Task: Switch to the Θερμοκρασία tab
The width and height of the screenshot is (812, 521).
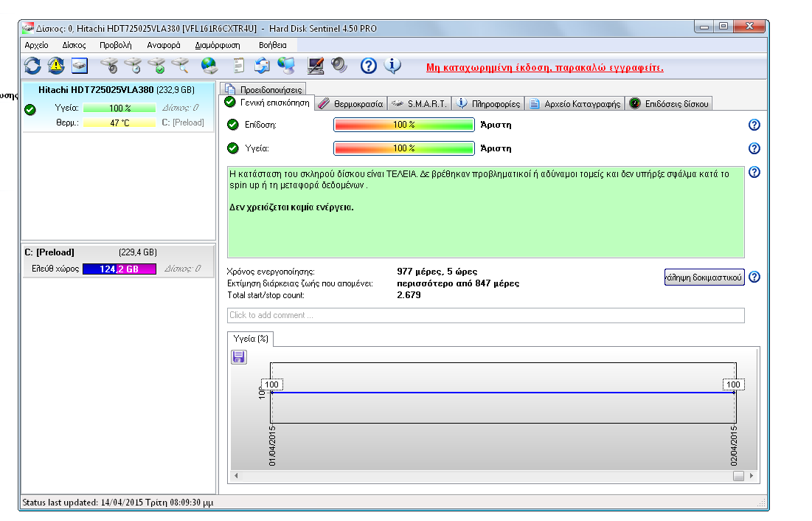Action: point(351,104)
